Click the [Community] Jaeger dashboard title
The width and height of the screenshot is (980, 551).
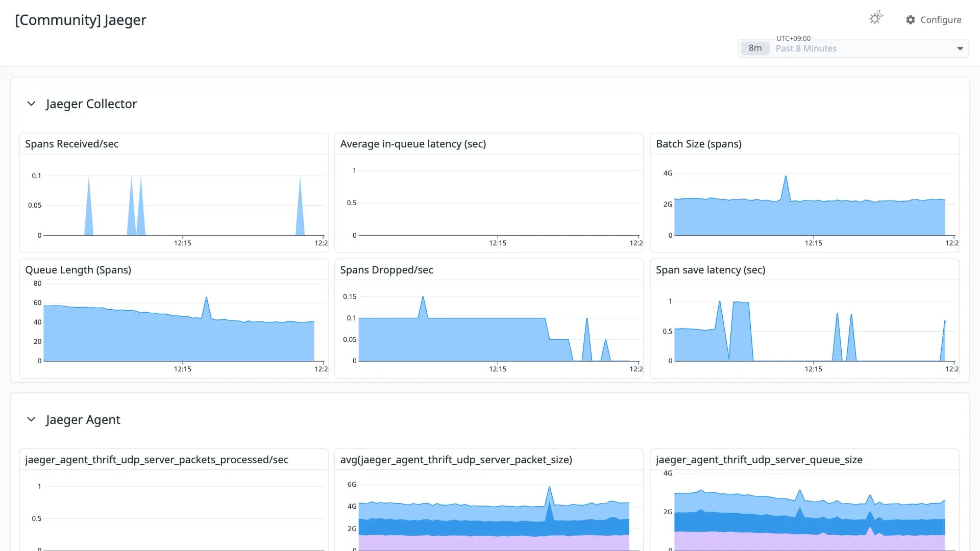tap(81, 20)
